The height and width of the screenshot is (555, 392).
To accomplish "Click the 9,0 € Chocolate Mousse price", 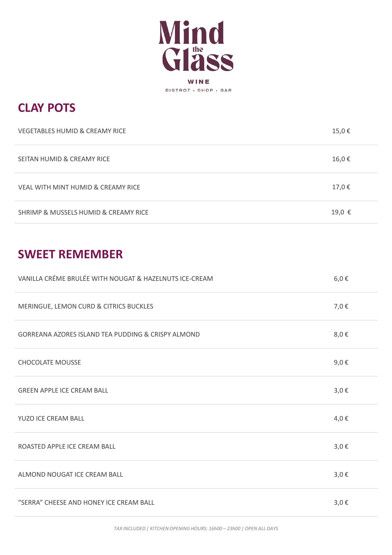I will (341, 362).
